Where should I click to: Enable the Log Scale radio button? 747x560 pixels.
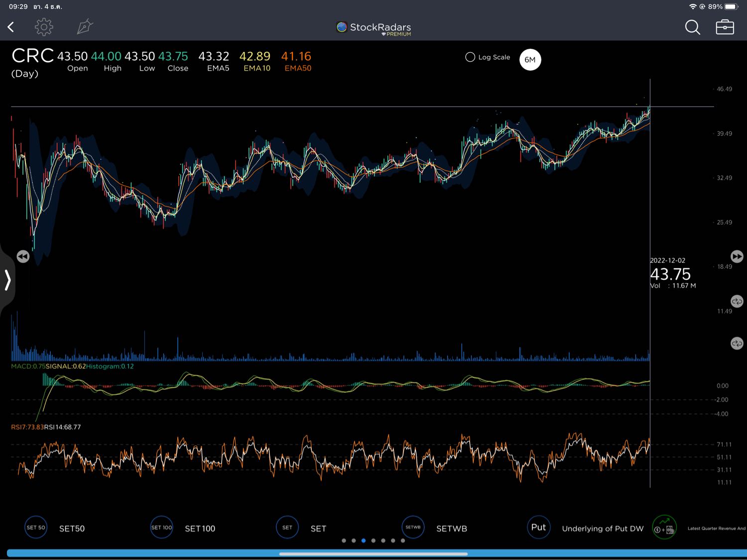[470, 57]
